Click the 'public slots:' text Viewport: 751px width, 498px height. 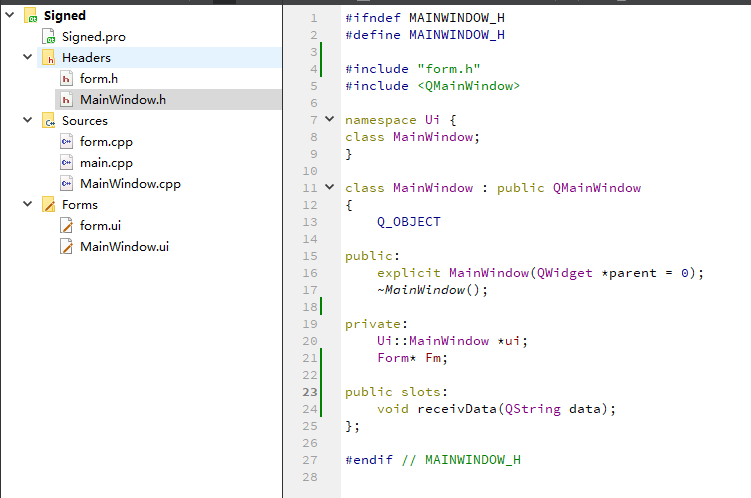pyautogui.click(x=397, y=392)
